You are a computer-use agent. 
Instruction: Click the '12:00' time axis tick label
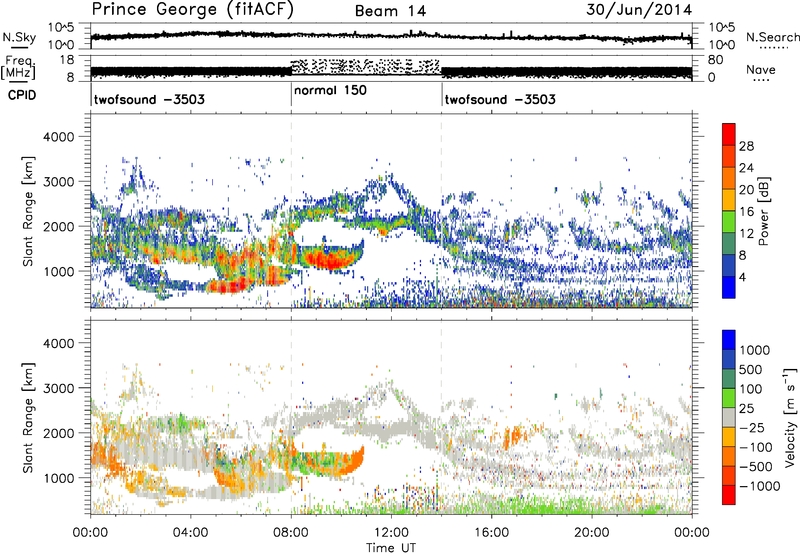click(391, 533)
